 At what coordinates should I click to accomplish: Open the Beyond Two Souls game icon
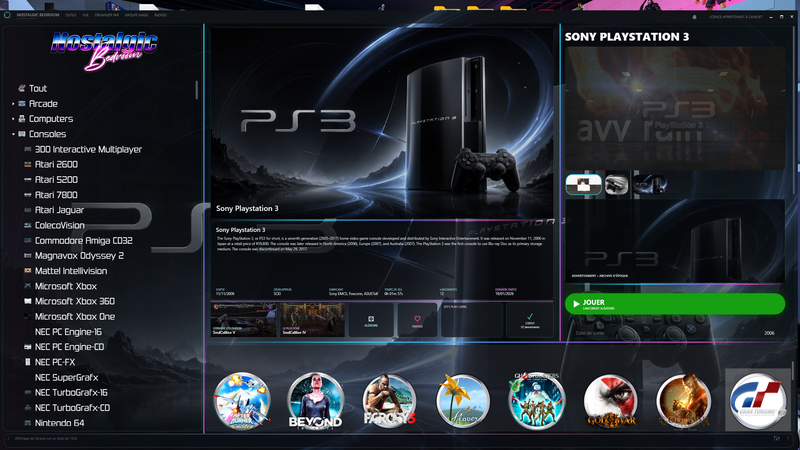[315, 401]
